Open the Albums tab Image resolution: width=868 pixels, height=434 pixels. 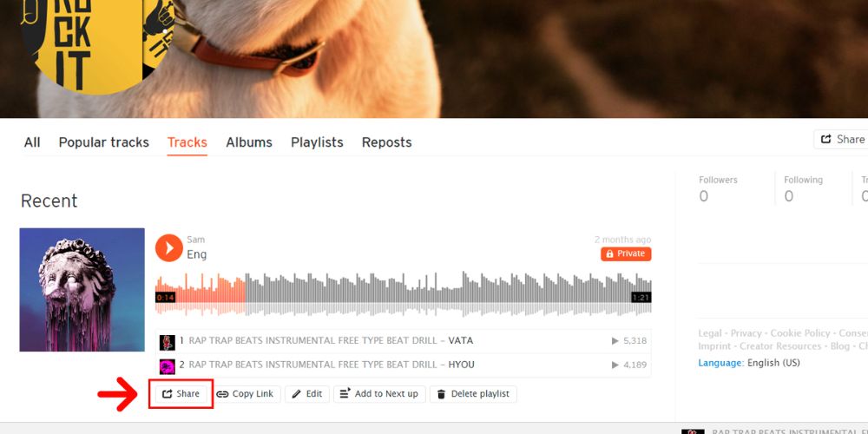[x=249, y=142]
